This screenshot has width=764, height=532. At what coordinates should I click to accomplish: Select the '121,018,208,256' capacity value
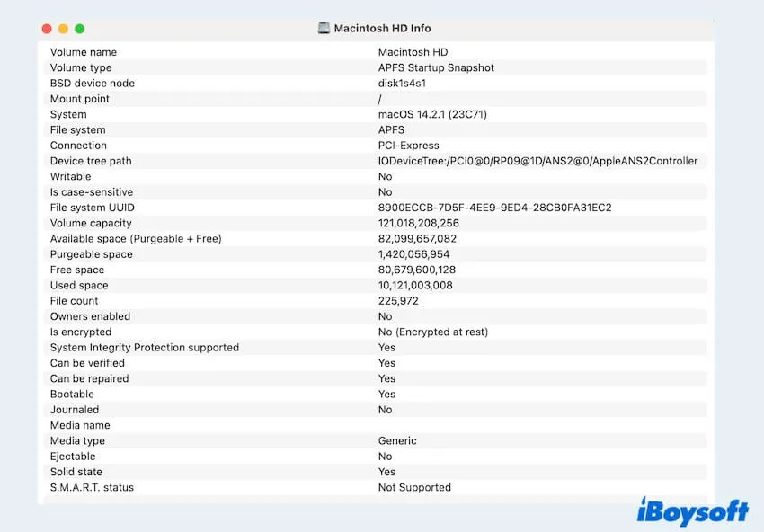[x=419, y=223]
